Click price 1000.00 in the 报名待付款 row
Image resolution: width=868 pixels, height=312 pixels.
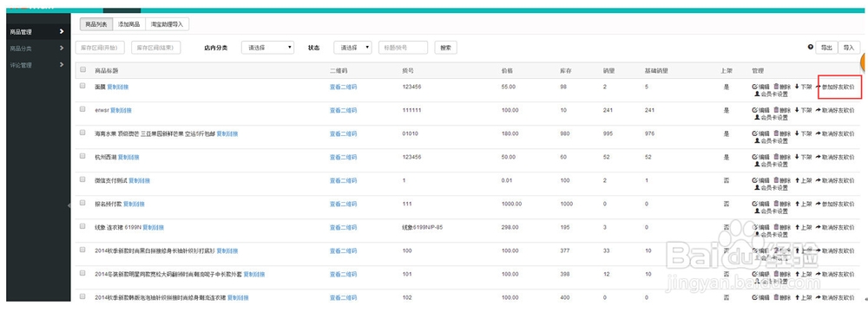[511, 205]
